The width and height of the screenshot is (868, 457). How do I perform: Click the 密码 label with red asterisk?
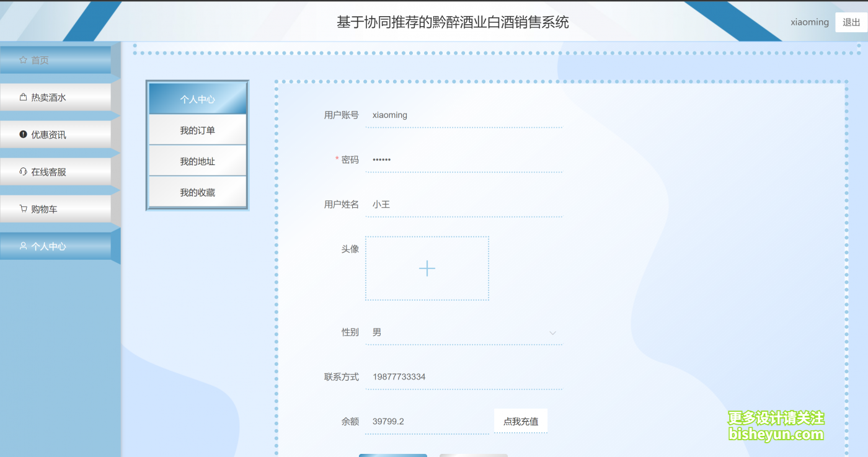(x=347, y=160)
